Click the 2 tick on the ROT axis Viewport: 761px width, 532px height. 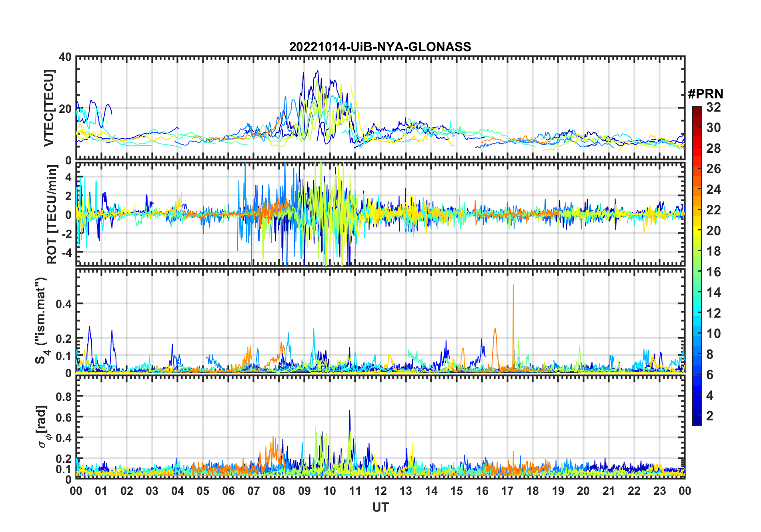[68, 196]
